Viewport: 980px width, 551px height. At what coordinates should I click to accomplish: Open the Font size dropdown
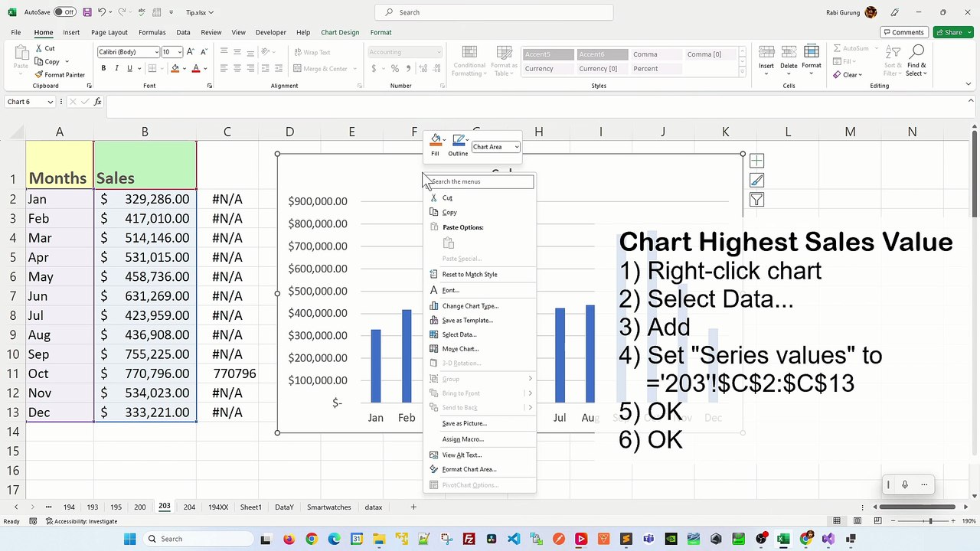(178, 52)
